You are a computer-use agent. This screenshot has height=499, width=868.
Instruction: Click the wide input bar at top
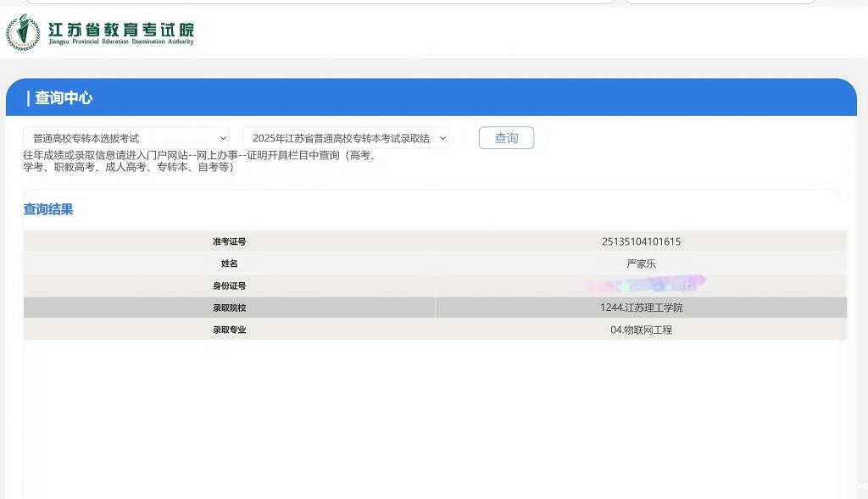click(320, 2)
